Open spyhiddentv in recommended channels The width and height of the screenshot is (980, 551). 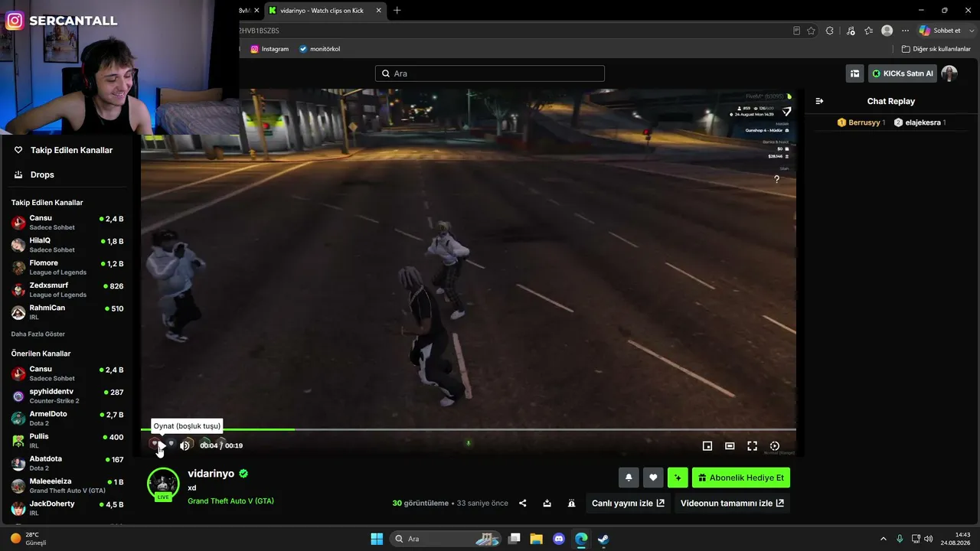(67, 396)
